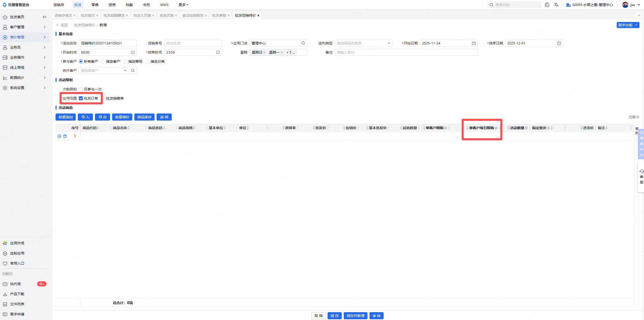644x320 pixels.
Task: Click the language translate icon
Action: pos(556,5)
